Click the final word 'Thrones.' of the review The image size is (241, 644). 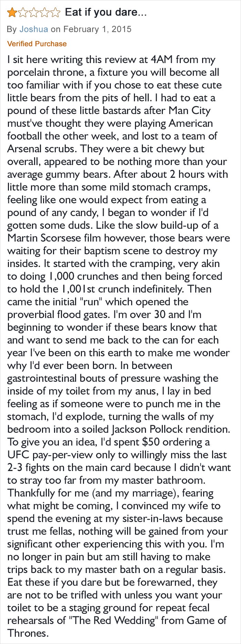(x=27, y=633)
